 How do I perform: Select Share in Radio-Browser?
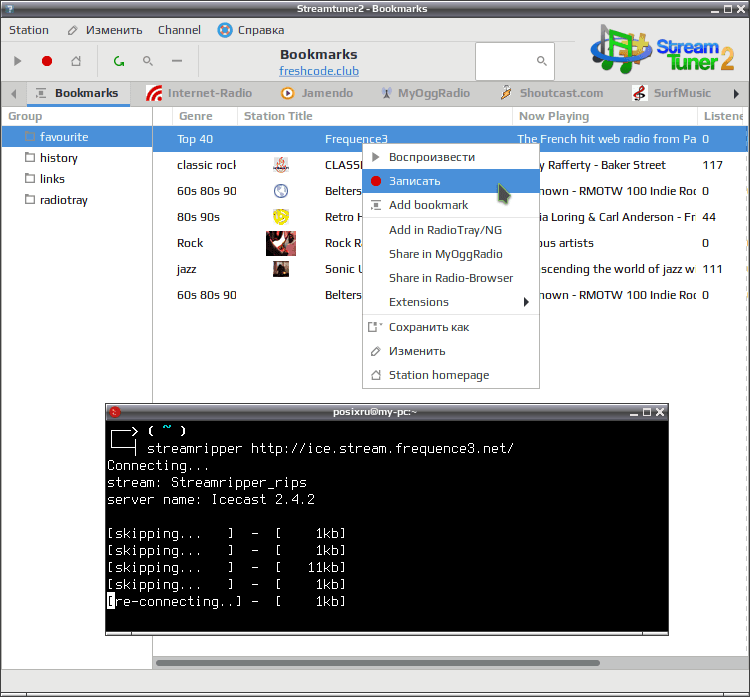point(451,278)
